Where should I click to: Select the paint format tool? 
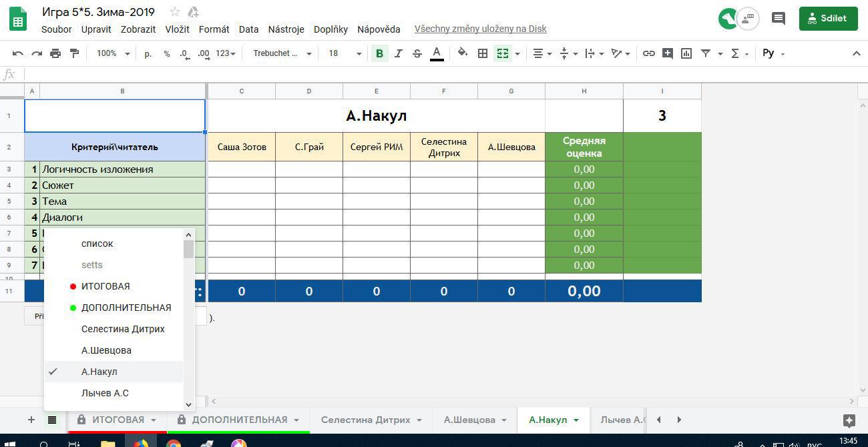tap(74, 53)
